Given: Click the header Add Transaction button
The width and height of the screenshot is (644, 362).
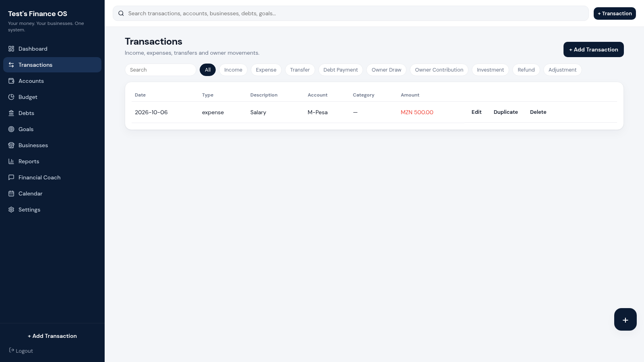Looking at the screenshot, I should click(x=593, y=49).
